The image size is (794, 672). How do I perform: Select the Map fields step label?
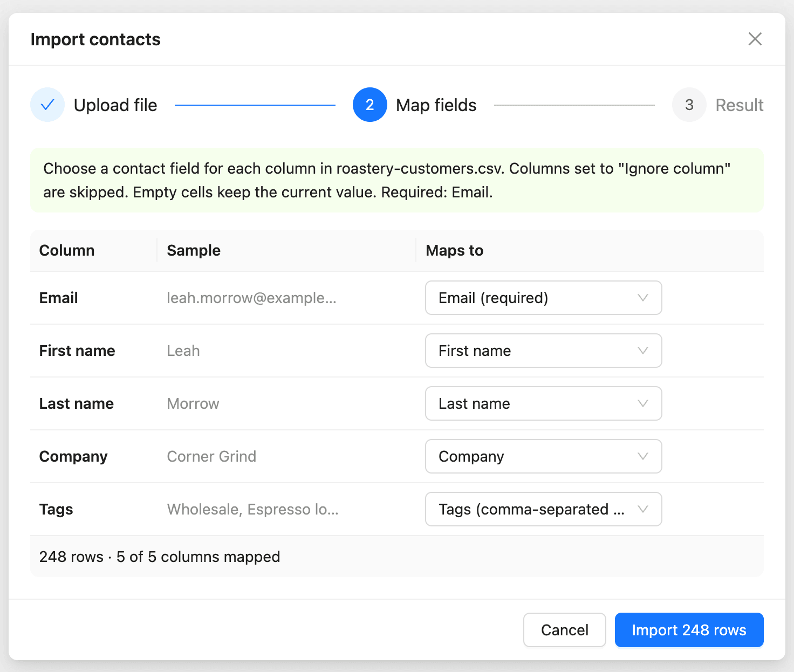[x=436, y=105]
